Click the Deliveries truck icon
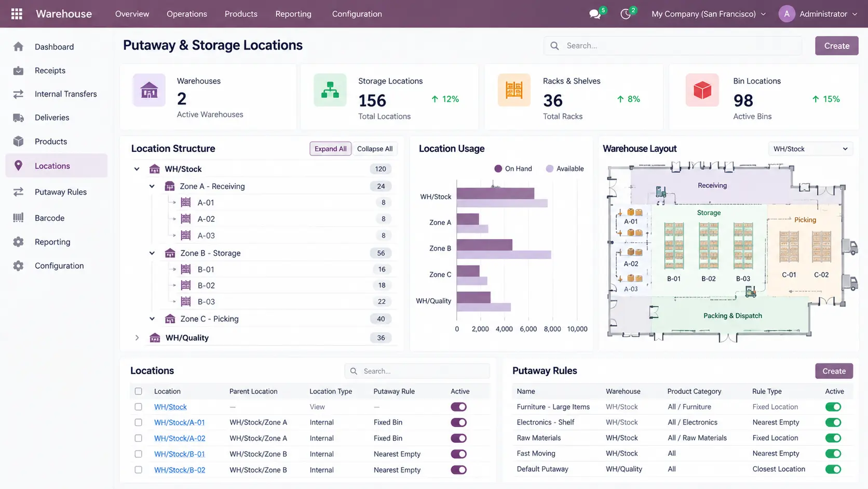The image size is (868, 489). 18,118
